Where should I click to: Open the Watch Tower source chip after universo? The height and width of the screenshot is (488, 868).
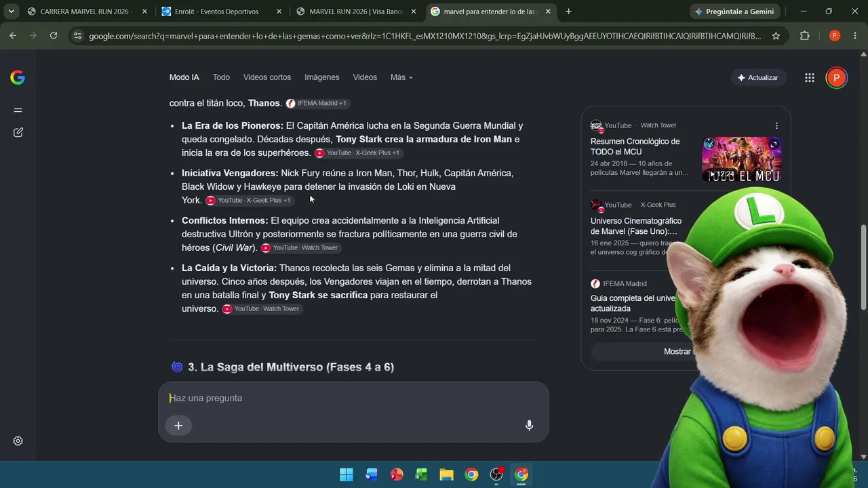pyautogui.click(x=262, y=309)
